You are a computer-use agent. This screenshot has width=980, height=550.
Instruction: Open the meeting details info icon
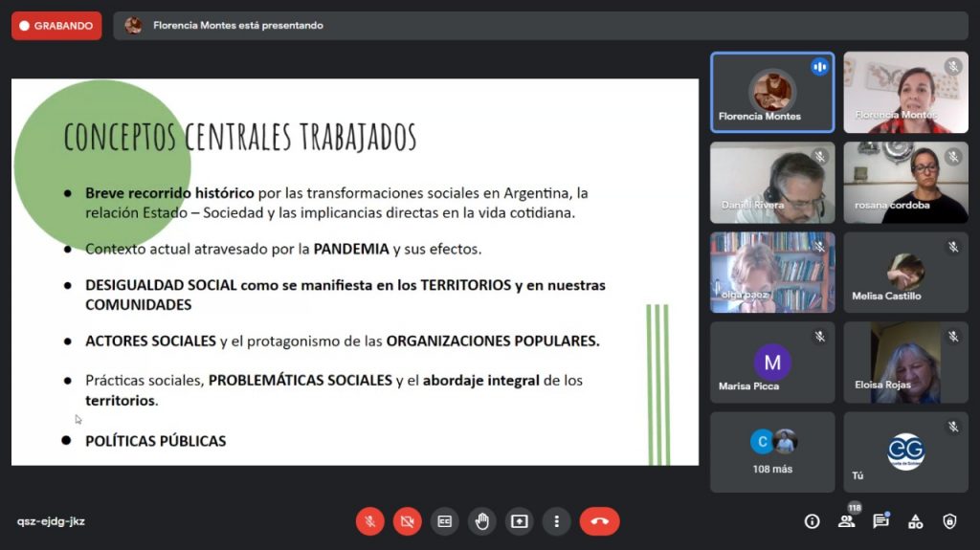tap(812, 521)
